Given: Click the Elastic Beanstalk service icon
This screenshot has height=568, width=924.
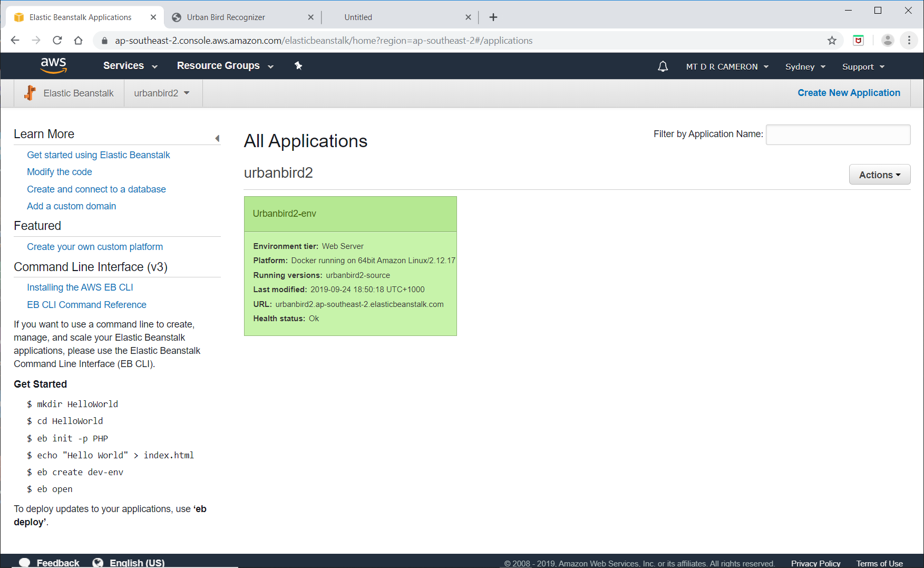Looking at the screenshot, I should point(30,93).
